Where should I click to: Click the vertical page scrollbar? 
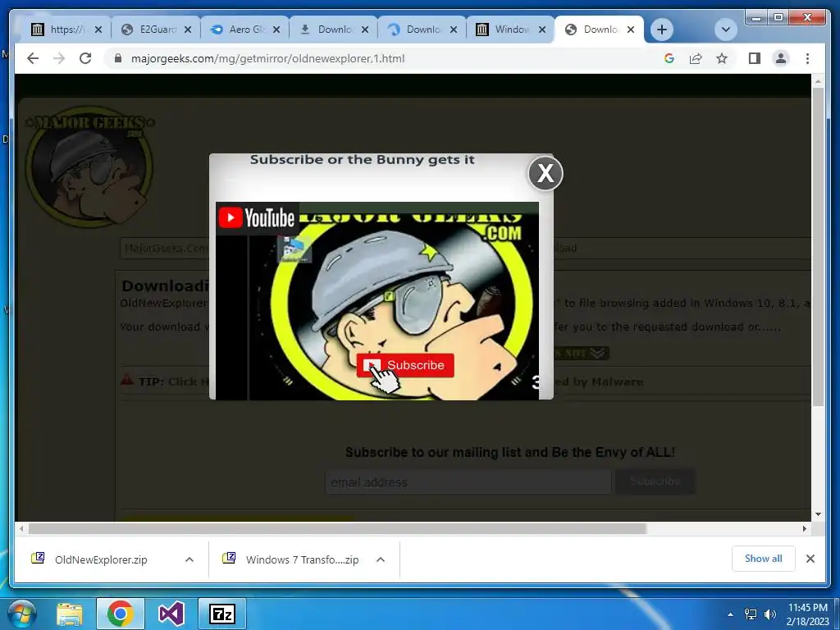tap(818, 246)
